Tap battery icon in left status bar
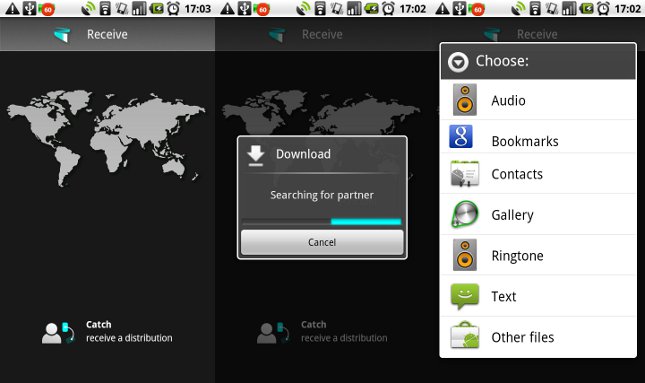 (156, 9)
